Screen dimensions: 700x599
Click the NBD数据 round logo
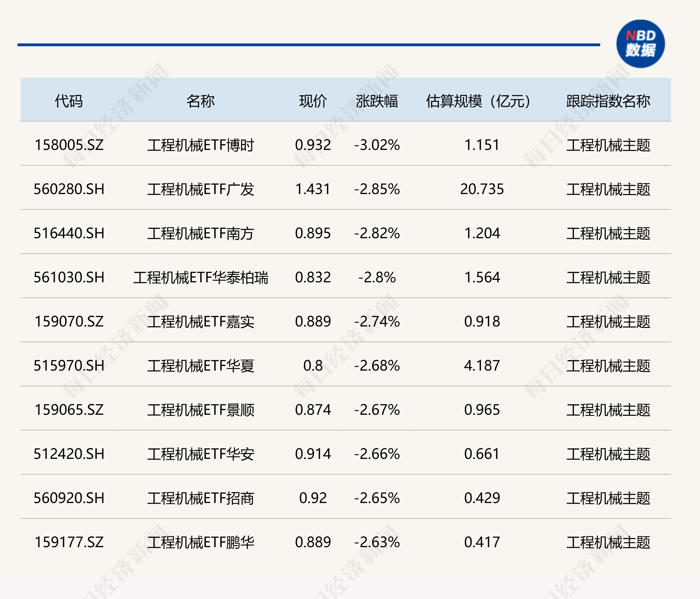point(640,44)
